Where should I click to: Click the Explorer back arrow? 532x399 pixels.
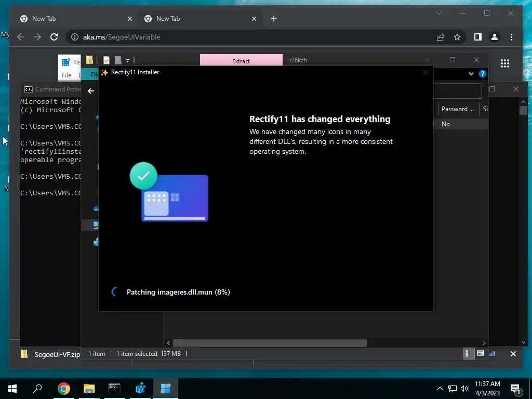click(90, 91)
